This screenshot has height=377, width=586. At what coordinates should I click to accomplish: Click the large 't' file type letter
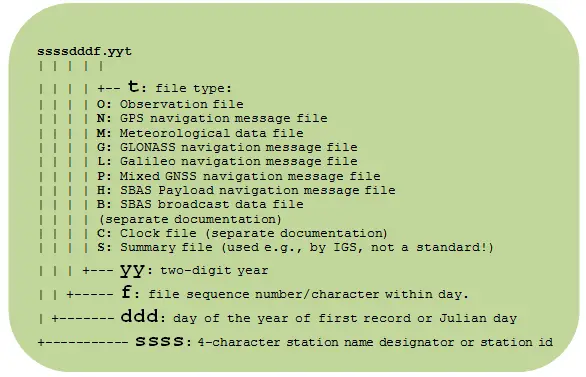pos(135,86)
